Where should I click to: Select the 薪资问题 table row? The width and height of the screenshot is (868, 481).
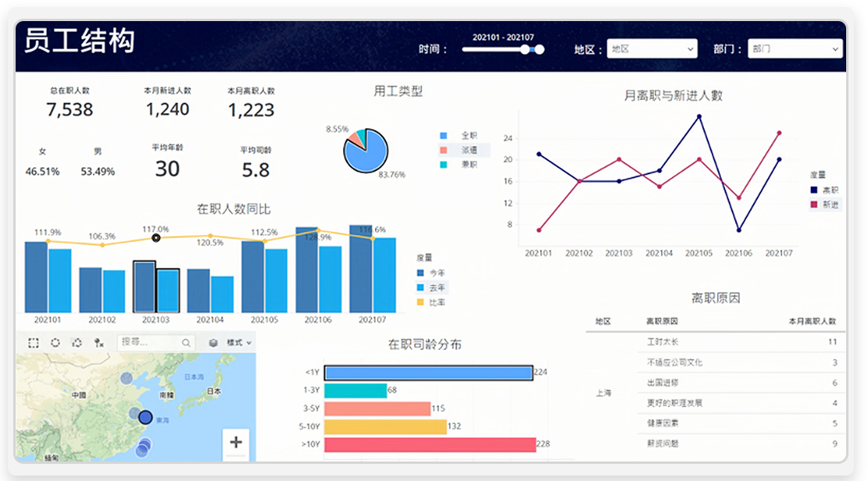tap(741, 444)
